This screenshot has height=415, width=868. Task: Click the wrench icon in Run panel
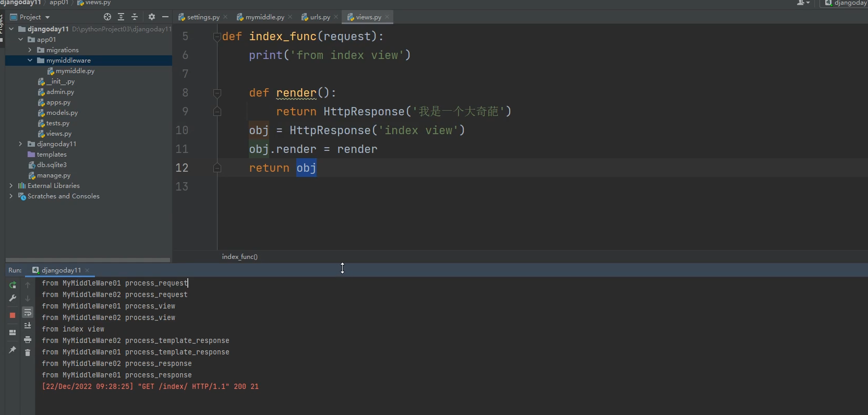tap(13, 298)
